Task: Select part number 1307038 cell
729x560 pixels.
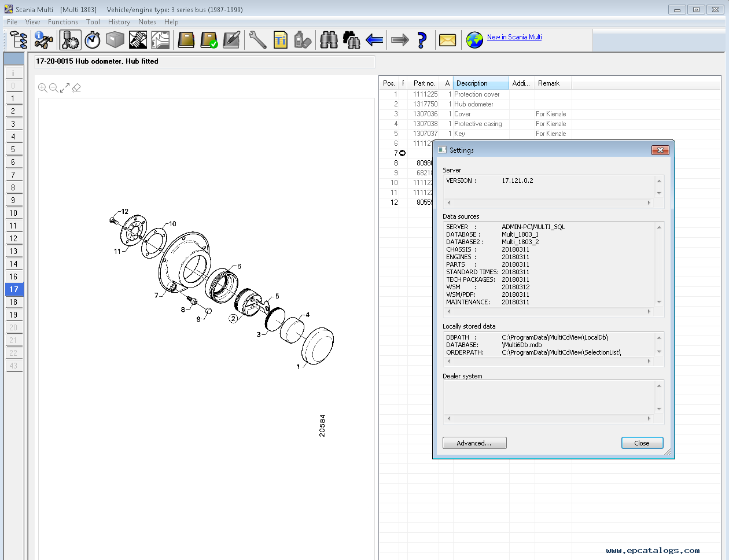Action: [x=425, y=124]
